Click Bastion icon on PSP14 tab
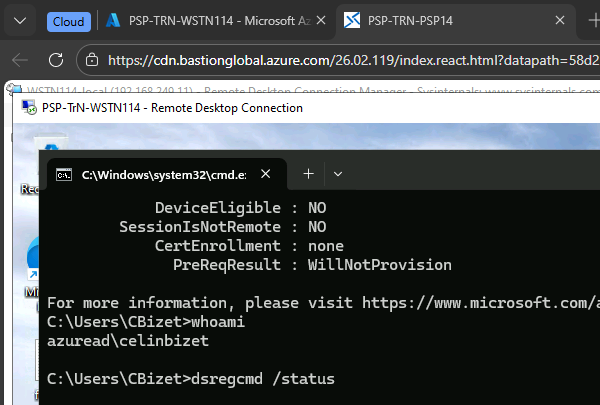Image resolution: width=600 pixels, height=405 pixels. point(352,20)
